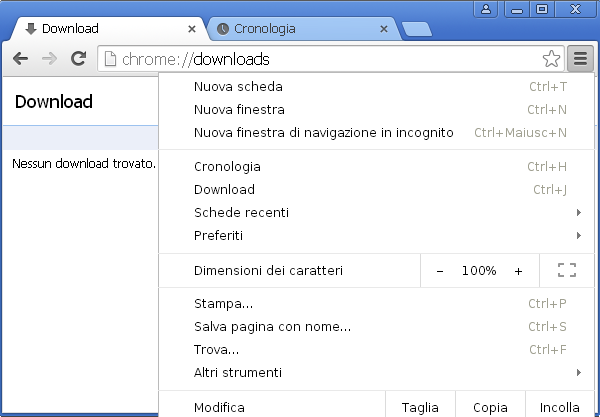Expand the Altri strumenti submenu

click(x=377, y=373)
